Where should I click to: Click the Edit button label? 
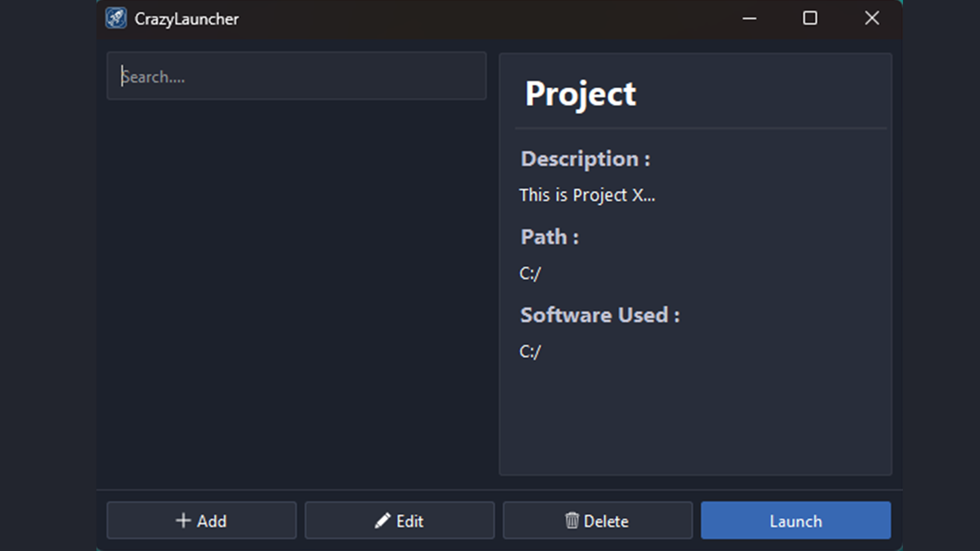(410, 521)
